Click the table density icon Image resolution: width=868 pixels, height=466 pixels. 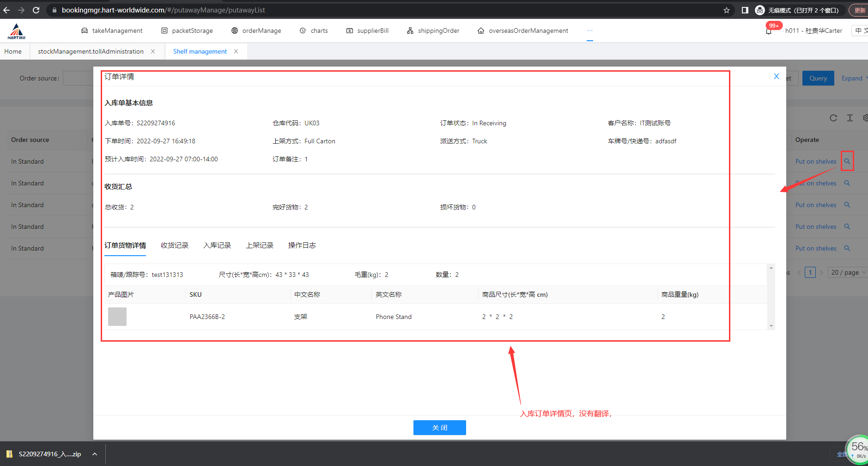(x=850, y=118)
